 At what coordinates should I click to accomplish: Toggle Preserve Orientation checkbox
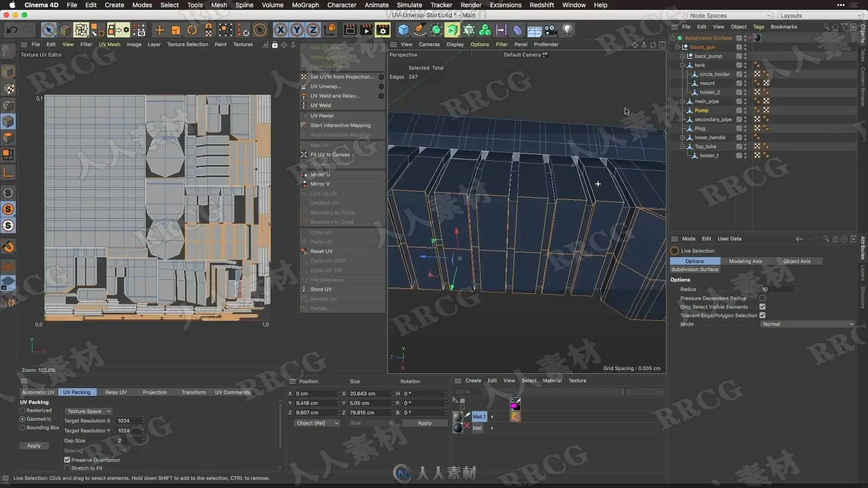pyautogui.click(x=67, y=460)
